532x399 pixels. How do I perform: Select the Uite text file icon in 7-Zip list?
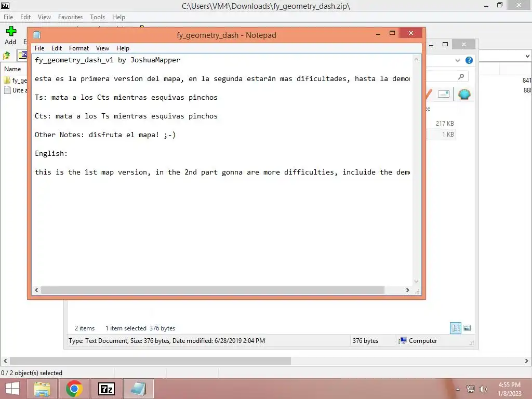click(7, 90)
